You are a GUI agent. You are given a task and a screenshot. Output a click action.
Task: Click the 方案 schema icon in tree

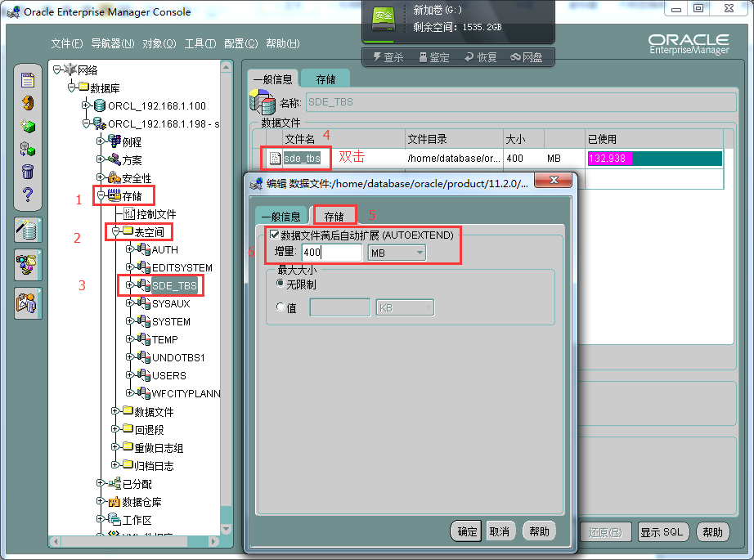[x=114, y=159]
